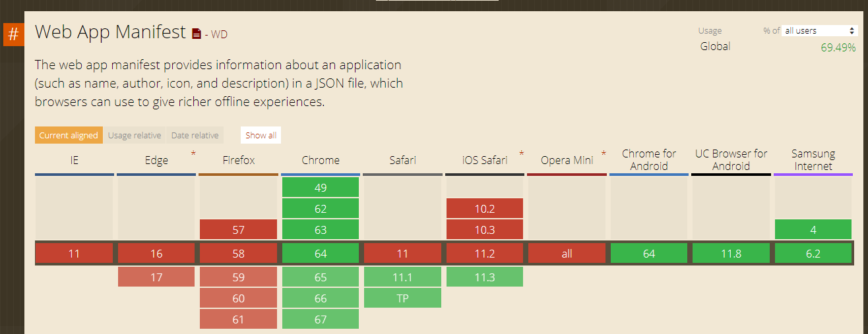Click the UC Browser for Android header
Viewport: 868px width, 334px height.
click(731, 159)
